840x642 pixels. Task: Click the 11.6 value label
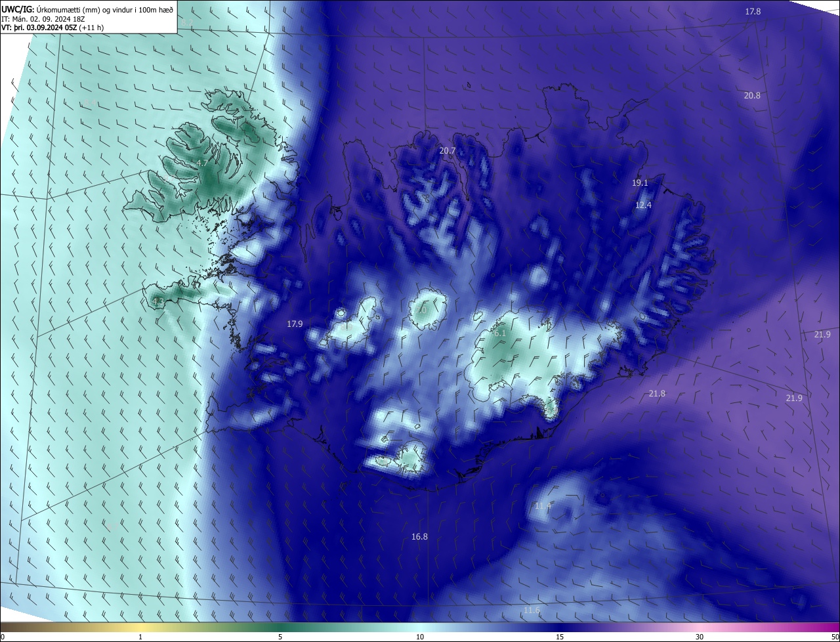(x=532, y=610)
